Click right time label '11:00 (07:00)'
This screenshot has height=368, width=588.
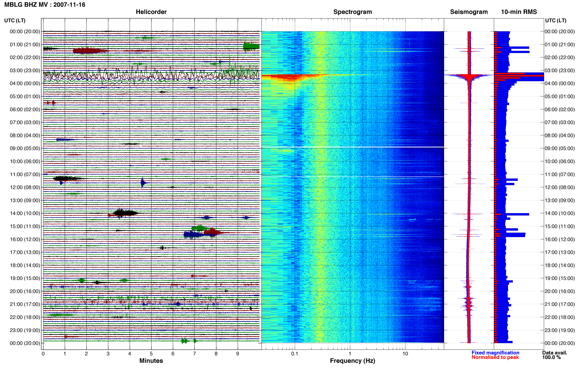tap(560, 174)
